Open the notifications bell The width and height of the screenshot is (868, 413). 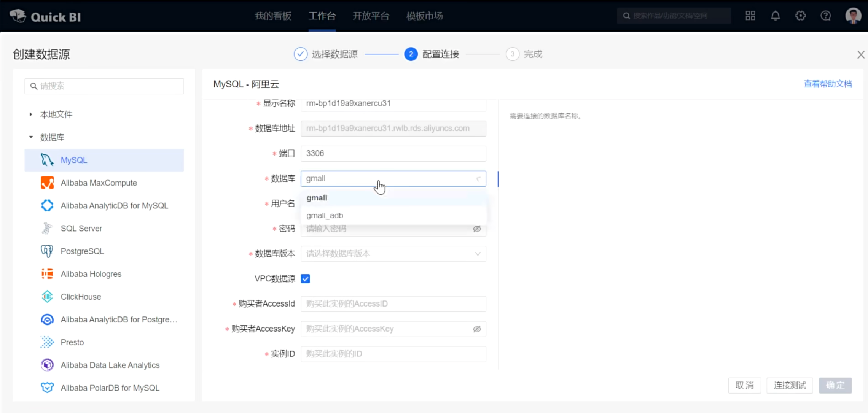(775, 16)
